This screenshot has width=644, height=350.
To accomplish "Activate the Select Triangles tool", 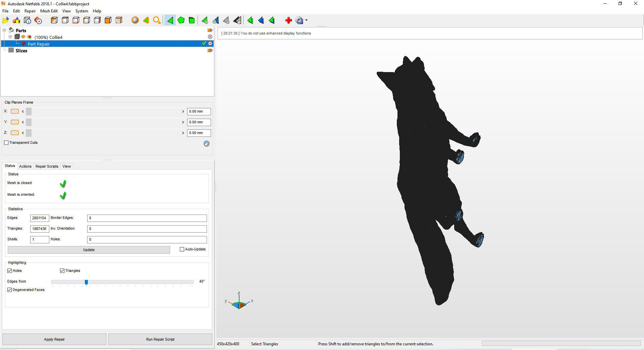I will point(170,20).
